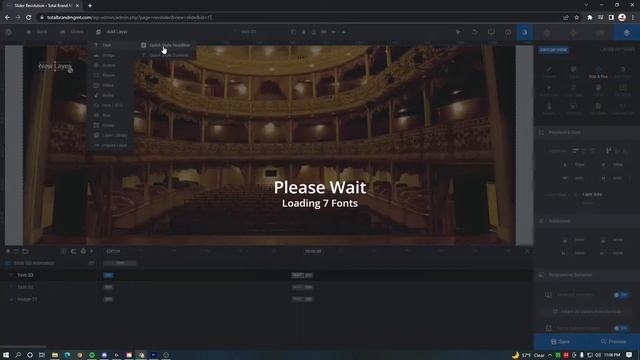Open the Custom CSS option icon
The width and height of the screenshot is (640, 360).
[623, 109]
